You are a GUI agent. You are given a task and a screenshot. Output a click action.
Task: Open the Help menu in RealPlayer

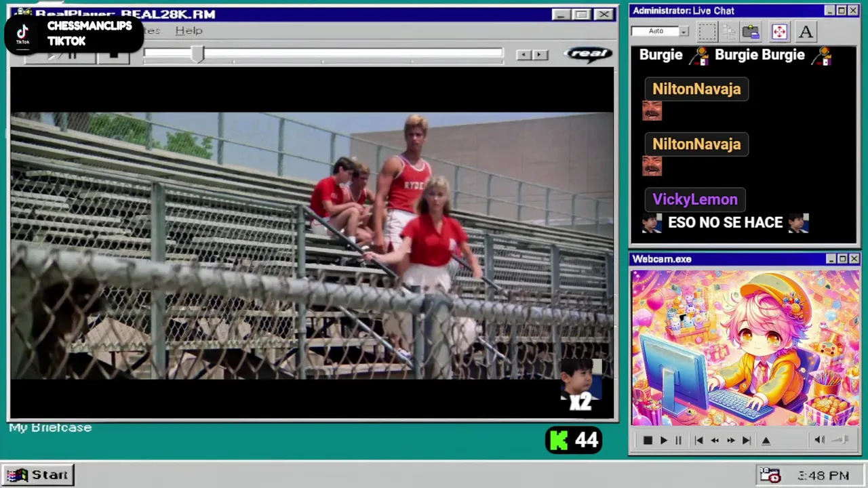189,30
